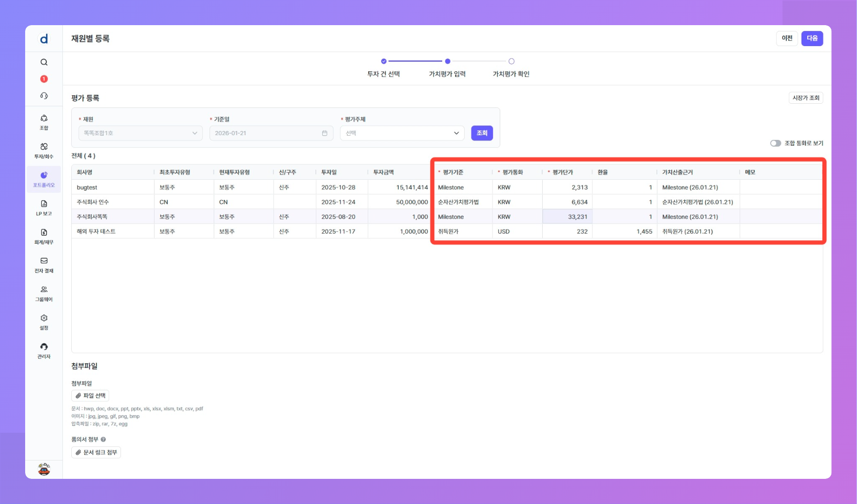Image resolution: width=857 pixels, height=504 pixels.
Task: Click the exchange rate value 1,455
Action: point(645,232)
